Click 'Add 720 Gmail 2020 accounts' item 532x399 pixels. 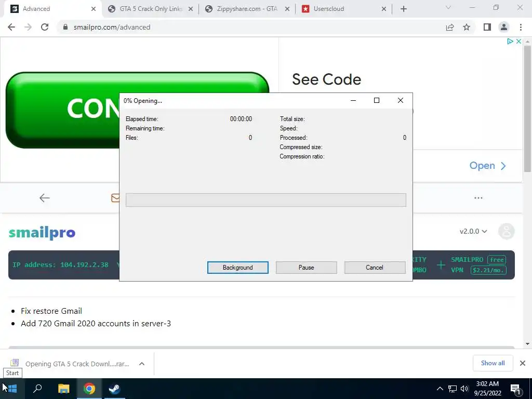tap(96, 323)
